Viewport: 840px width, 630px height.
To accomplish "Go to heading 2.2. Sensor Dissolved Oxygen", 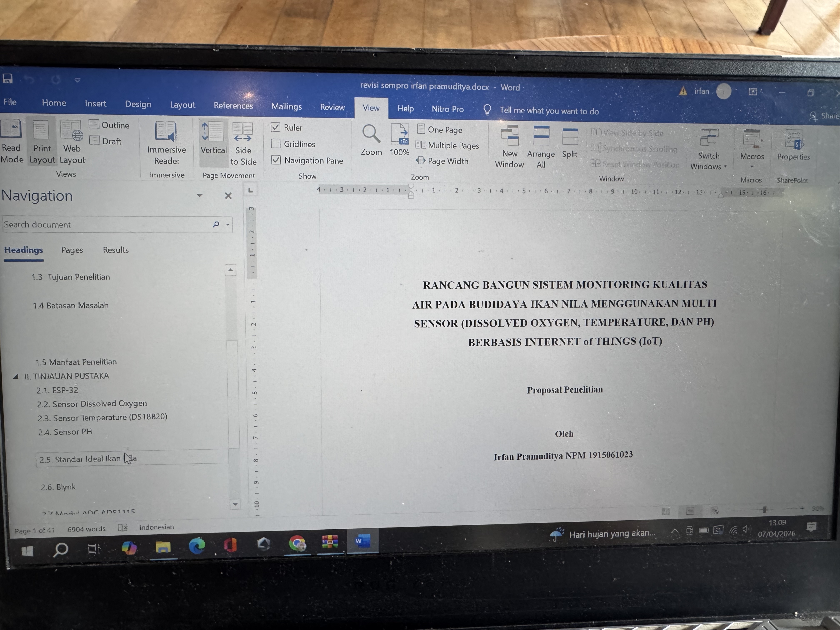I will pos(92,404).
